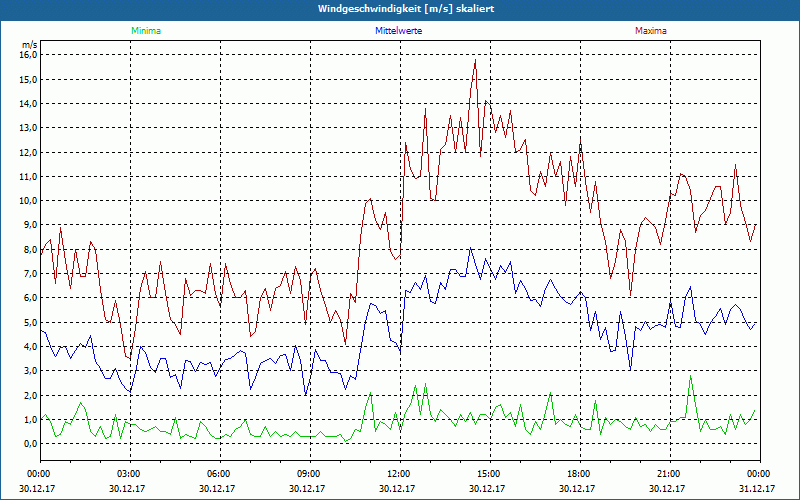Click the Maxima legend label
The height and width of the screenshot is (500, 800).
tap(651, 31)
